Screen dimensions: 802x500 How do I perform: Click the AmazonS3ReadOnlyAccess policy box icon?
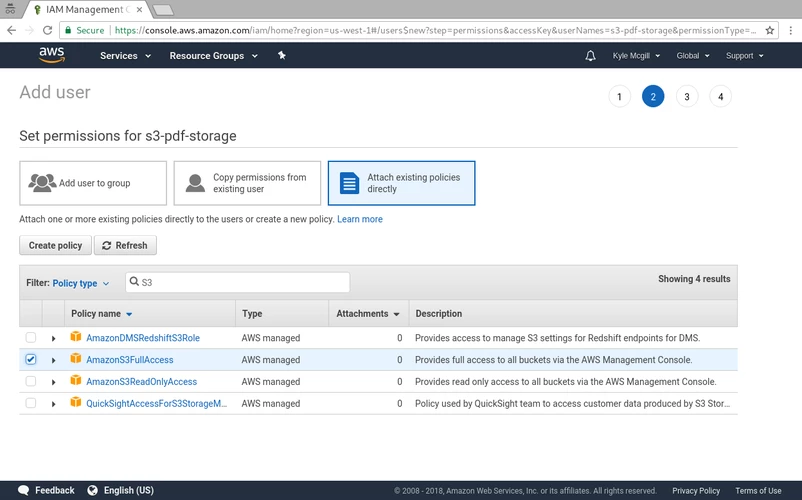76,380
